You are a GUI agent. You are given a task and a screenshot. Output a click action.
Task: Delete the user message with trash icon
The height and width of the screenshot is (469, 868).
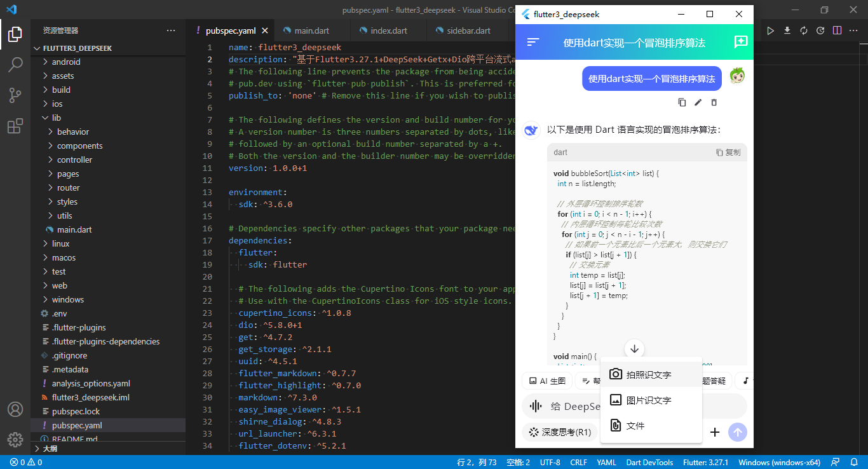(x=714, y=102)
